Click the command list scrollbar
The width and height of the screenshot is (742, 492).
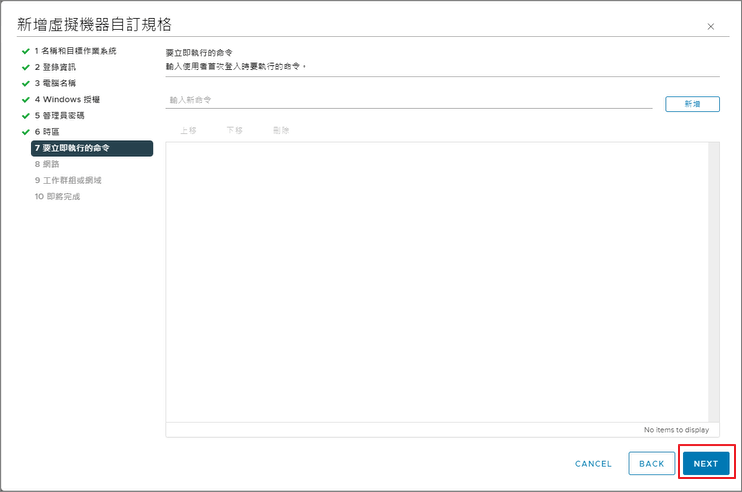714,282
